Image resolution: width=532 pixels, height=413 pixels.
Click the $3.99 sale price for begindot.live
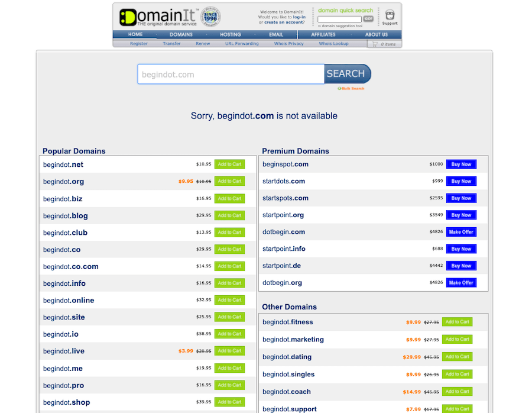(x=186, y=351)
